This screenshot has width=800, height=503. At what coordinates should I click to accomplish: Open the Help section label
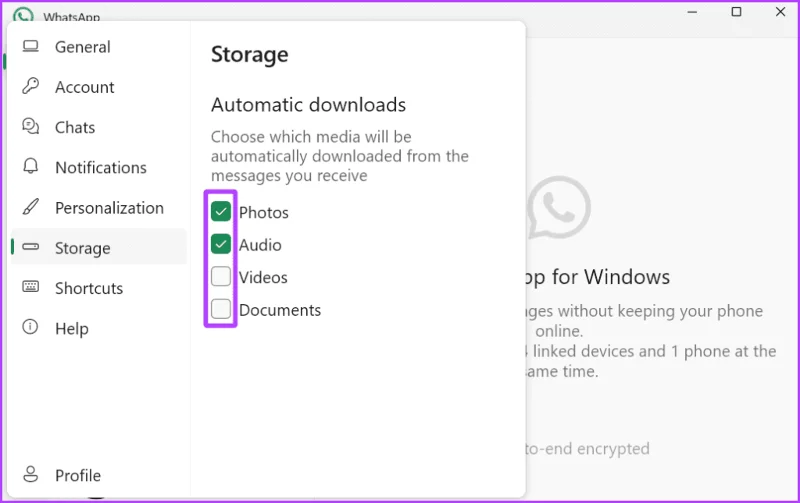(71, 329)
